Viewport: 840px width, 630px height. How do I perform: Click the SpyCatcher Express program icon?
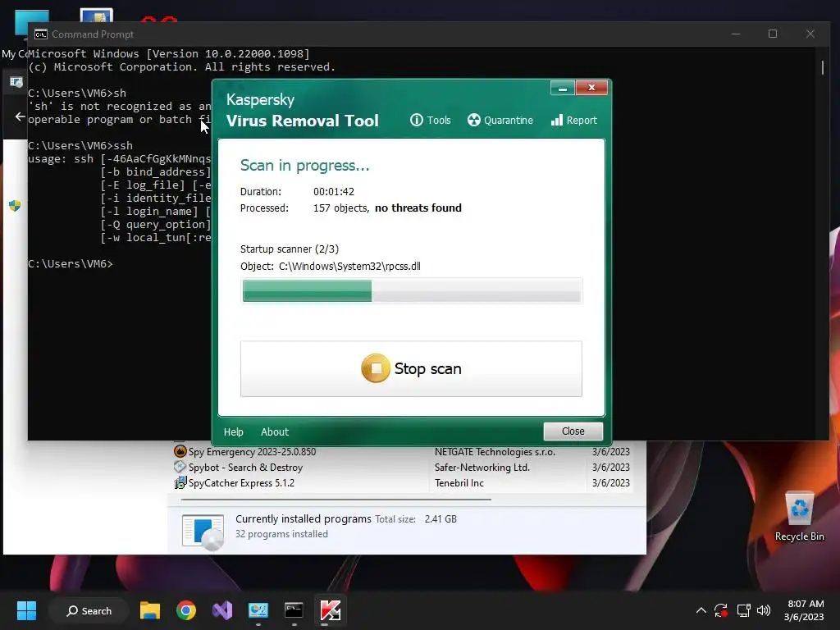click(180, 482)
